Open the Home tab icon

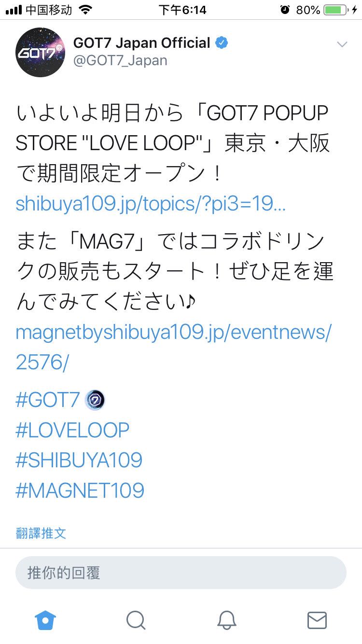46,620
